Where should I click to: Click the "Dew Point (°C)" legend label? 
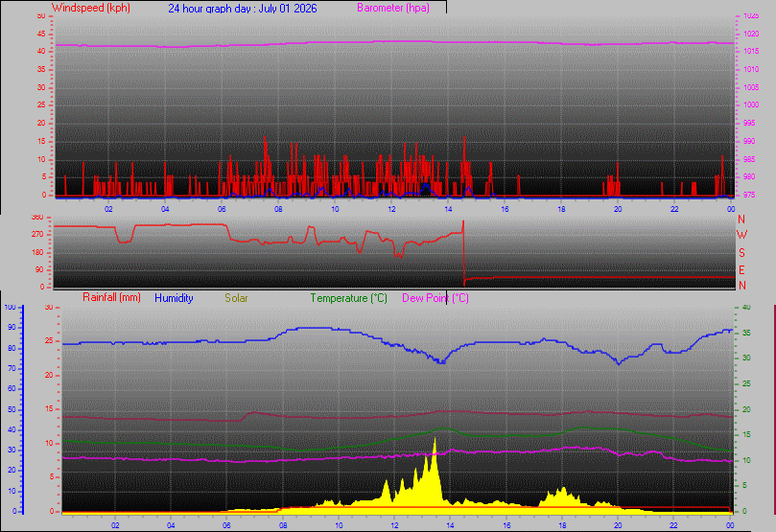[435, 298]
